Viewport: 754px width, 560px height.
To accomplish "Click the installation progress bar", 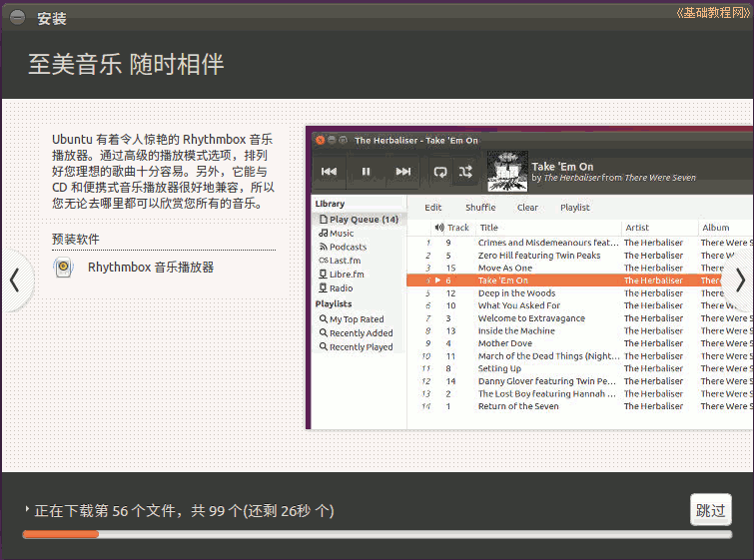I will point(377,534).
